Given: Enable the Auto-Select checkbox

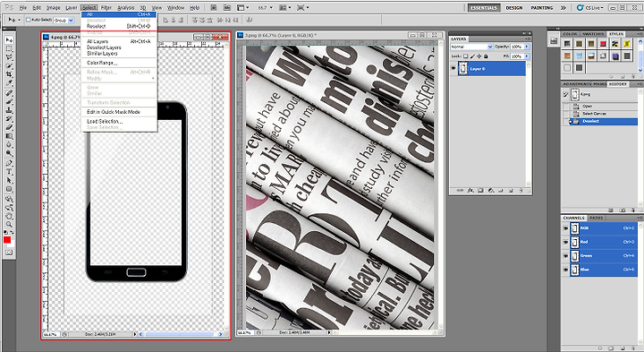Looking at the screenshot, I should [29, 20].
